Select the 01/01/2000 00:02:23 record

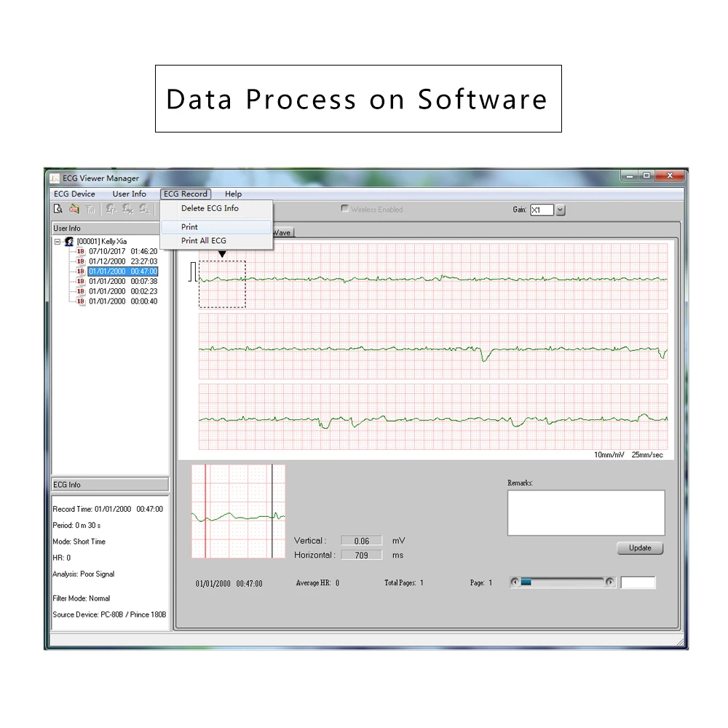(x=123, y=292)
